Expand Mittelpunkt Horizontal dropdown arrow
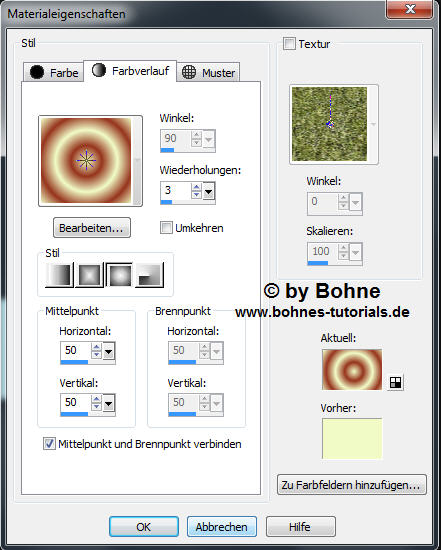 pos(108,351)
